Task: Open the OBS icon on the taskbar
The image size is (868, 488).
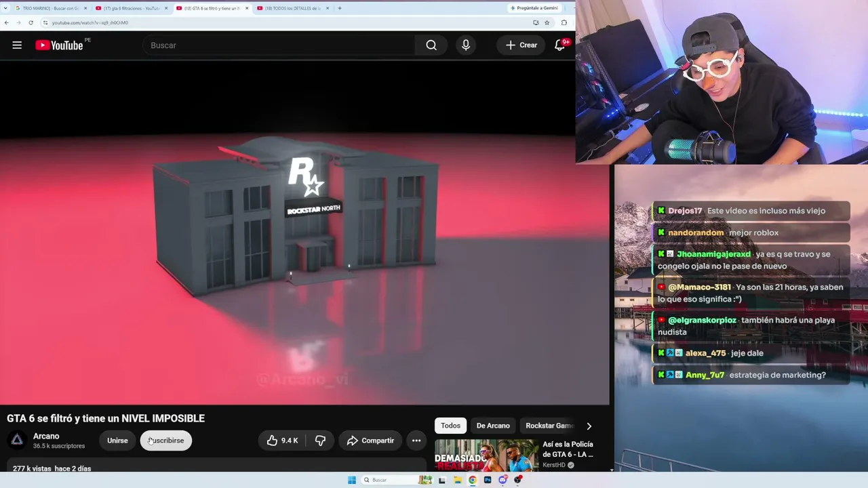Action: coord(518,480)
